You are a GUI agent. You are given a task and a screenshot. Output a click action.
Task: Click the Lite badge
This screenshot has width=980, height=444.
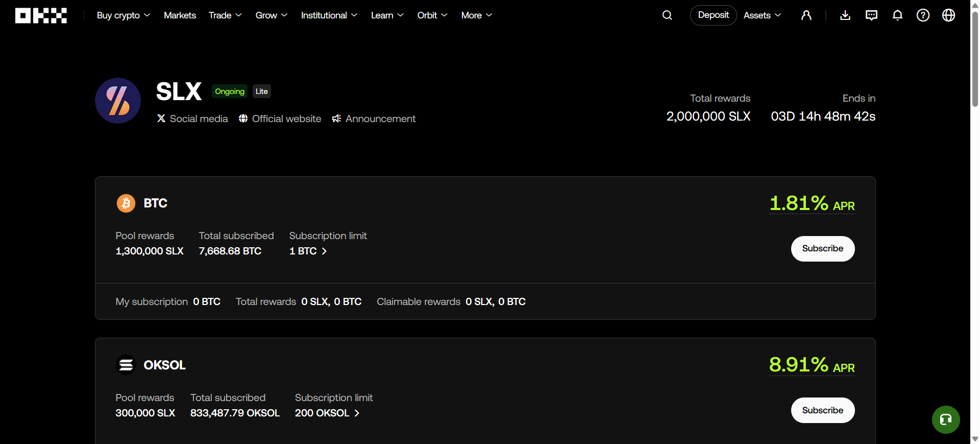(262, 91)
